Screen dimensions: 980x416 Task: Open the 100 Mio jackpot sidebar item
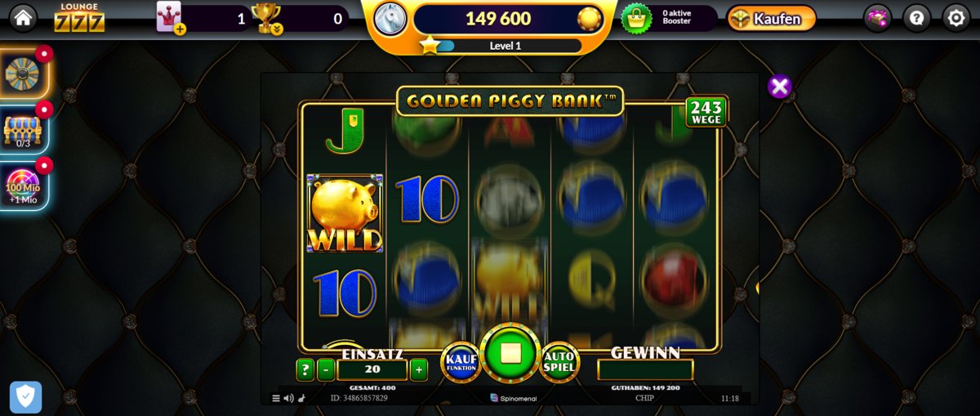click(21, 186)
